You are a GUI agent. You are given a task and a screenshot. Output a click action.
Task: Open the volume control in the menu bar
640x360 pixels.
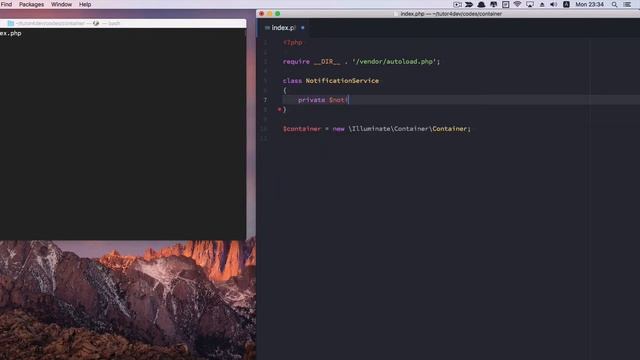pos(553,4)
